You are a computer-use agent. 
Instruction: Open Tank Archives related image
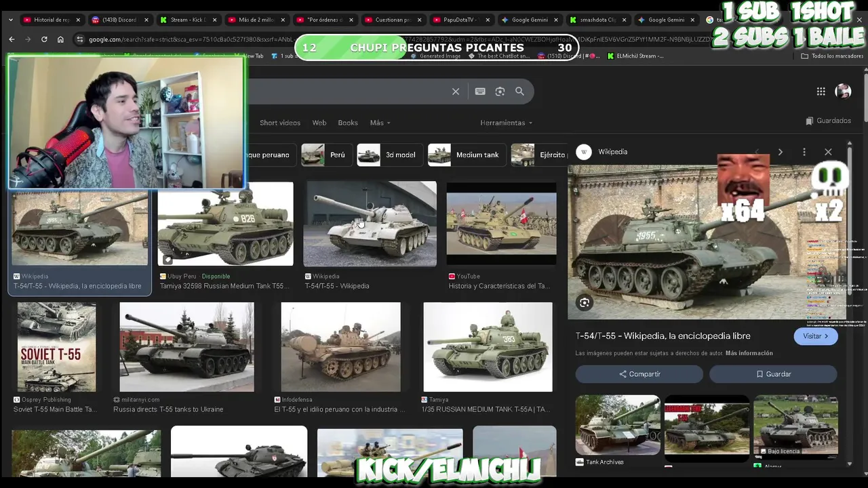point(618,425)
